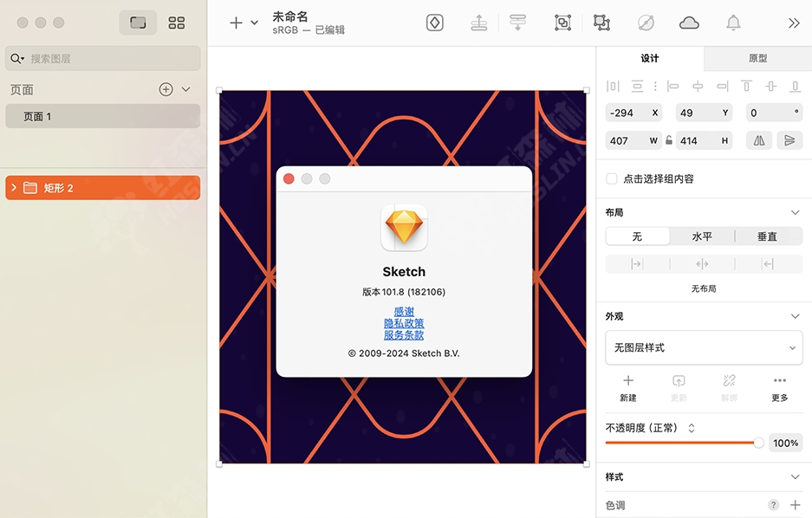The width and height of the screenshot is (812, 518).
Task: Select 水平 layout option
Action: coord(702,236)
